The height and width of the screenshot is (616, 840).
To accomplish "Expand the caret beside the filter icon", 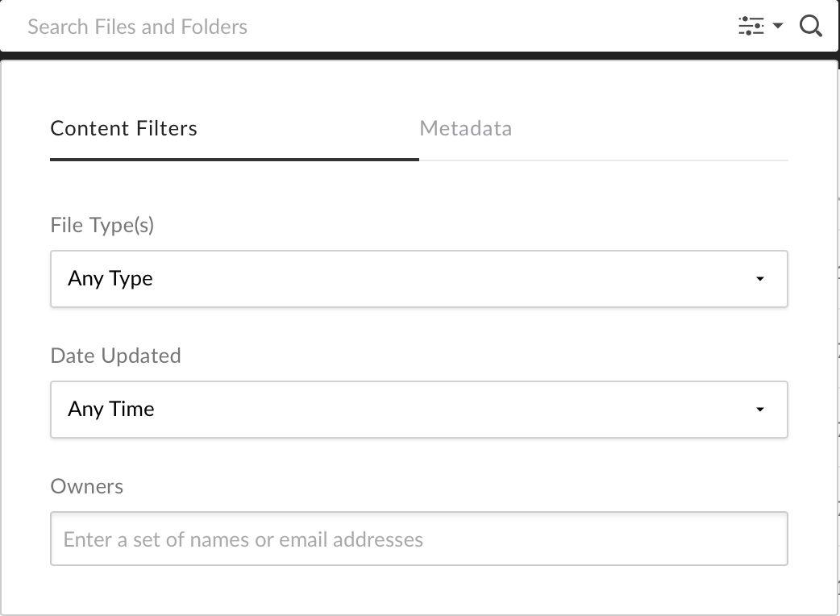I will tap(778, 27).
